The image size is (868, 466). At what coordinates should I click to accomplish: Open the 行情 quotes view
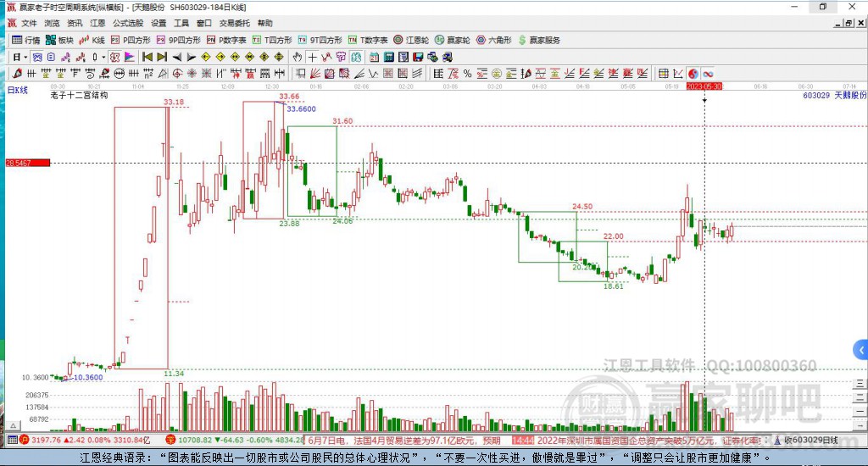(26, 40)
